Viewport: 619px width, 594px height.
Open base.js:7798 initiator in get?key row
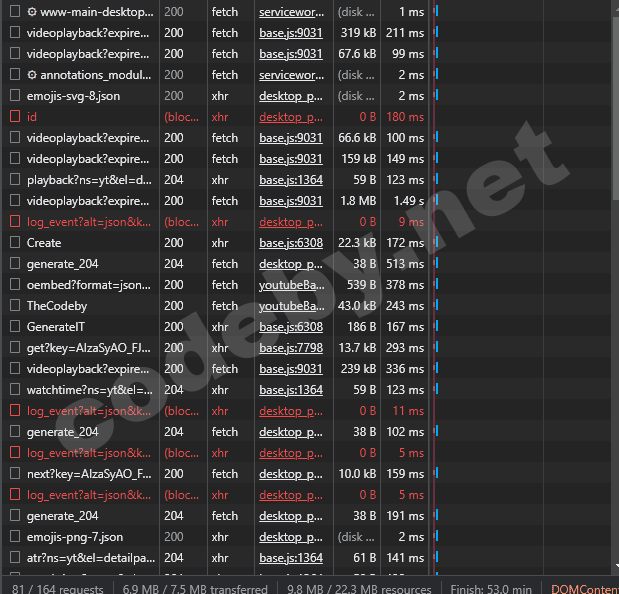pos(291,348)
